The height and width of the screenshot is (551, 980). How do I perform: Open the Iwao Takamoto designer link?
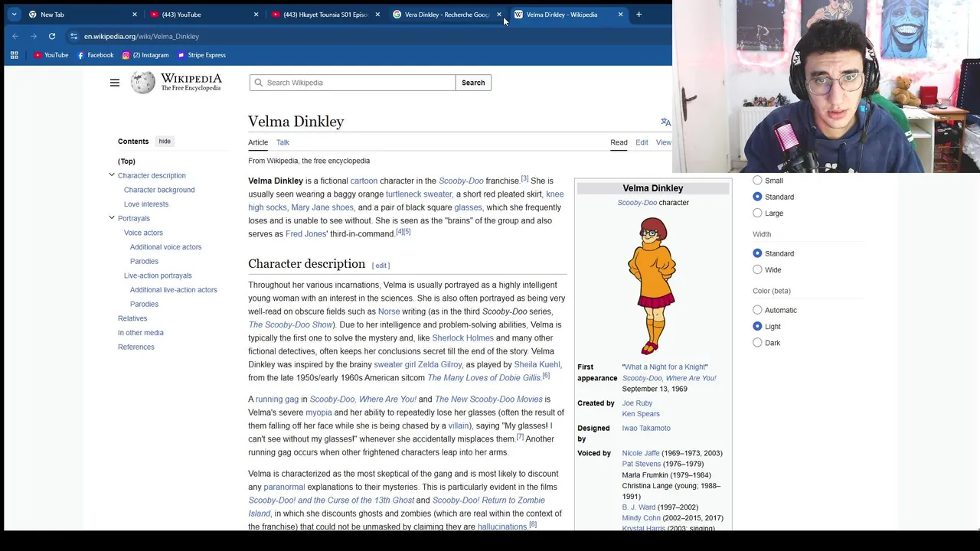point(646,429)
